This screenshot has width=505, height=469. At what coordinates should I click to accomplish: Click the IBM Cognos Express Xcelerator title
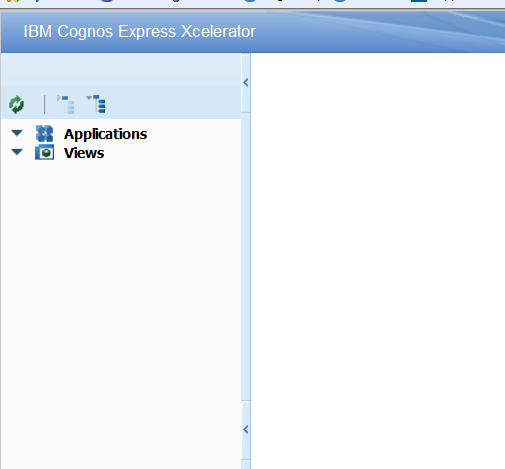tap(140, 32)
